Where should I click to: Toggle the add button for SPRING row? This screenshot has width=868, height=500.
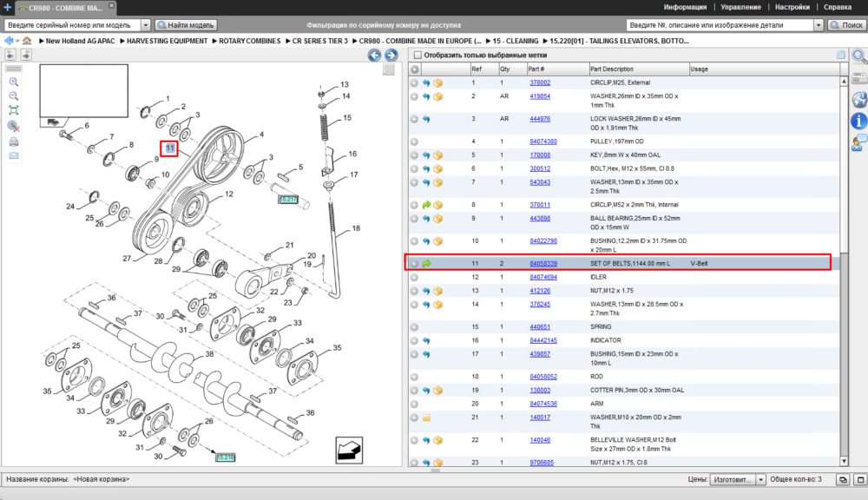[x=414, y=327]
